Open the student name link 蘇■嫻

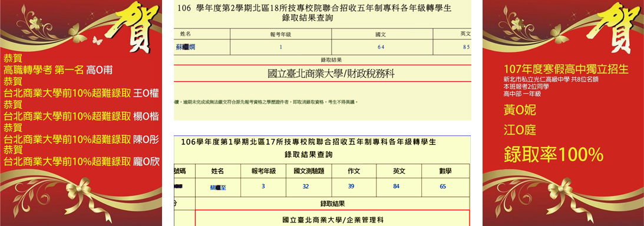click(x=185, y=47)
